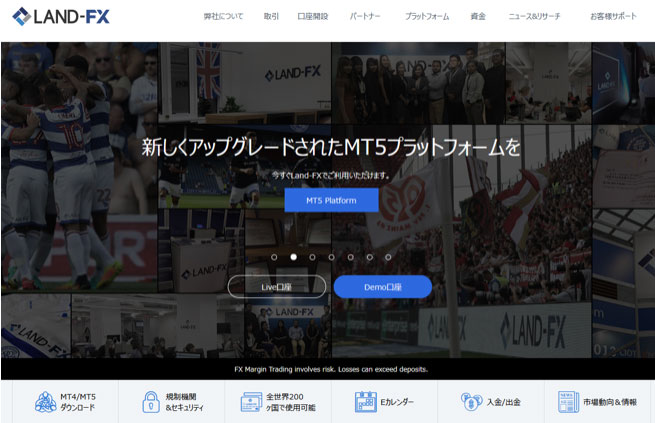The image size is (655, 423).
Task: Click the MT5 Platform button
Action: pyautogui.click(x=331, y=200)
